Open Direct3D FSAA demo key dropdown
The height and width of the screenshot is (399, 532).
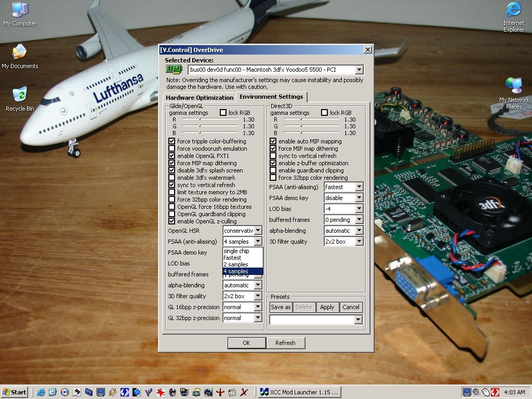pyautogui.click(x=360, y=197)
